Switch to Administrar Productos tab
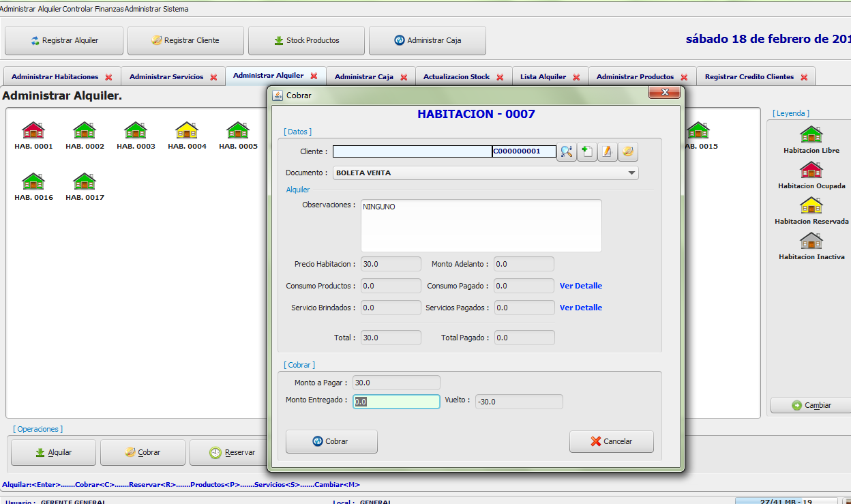851x504 pixels. click(635, 77)
